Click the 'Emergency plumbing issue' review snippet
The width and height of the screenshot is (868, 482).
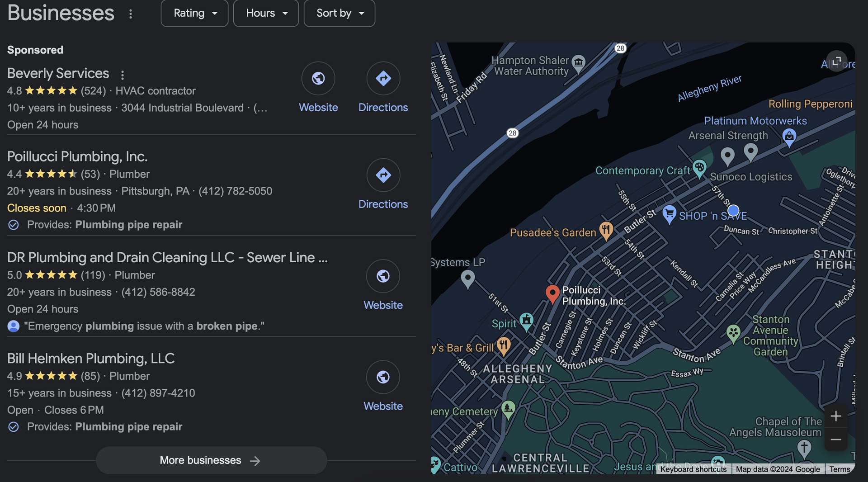pos(144,326)
